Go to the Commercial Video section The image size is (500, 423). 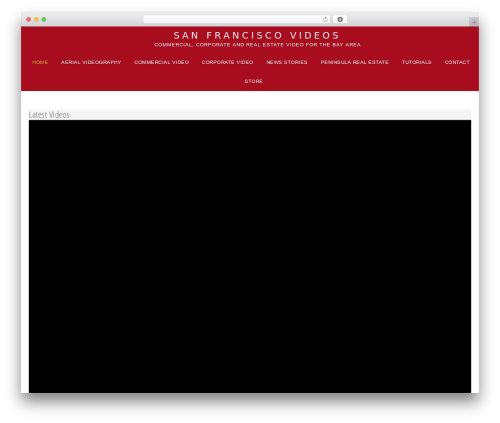[161, 62]
